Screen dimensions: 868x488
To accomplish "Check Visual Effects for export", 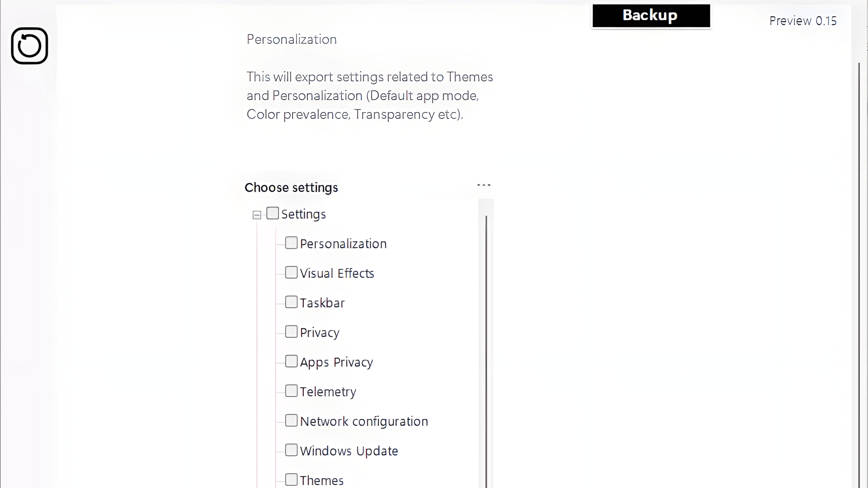I will coord(291,272).
